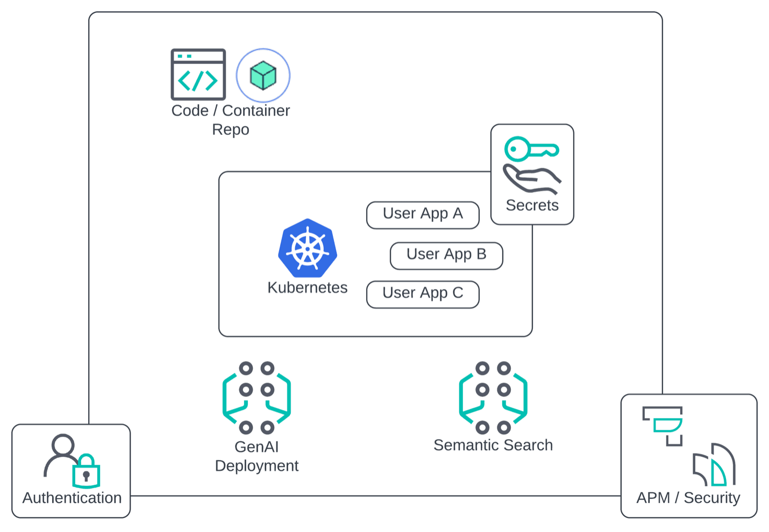769x532 pixels.
Task: Select the green container cube icon
Action: coord(263,75)
